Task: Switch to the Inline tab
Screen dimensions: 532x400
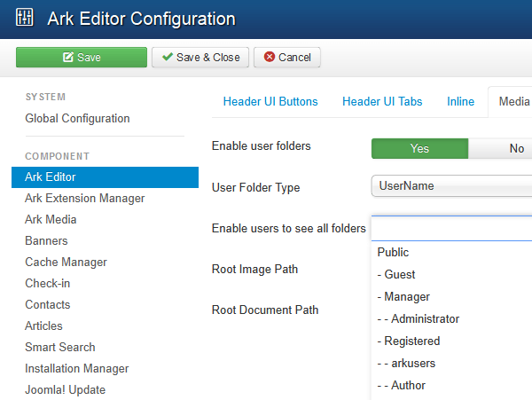Action: pyautogui.click(x=459, y=102)
